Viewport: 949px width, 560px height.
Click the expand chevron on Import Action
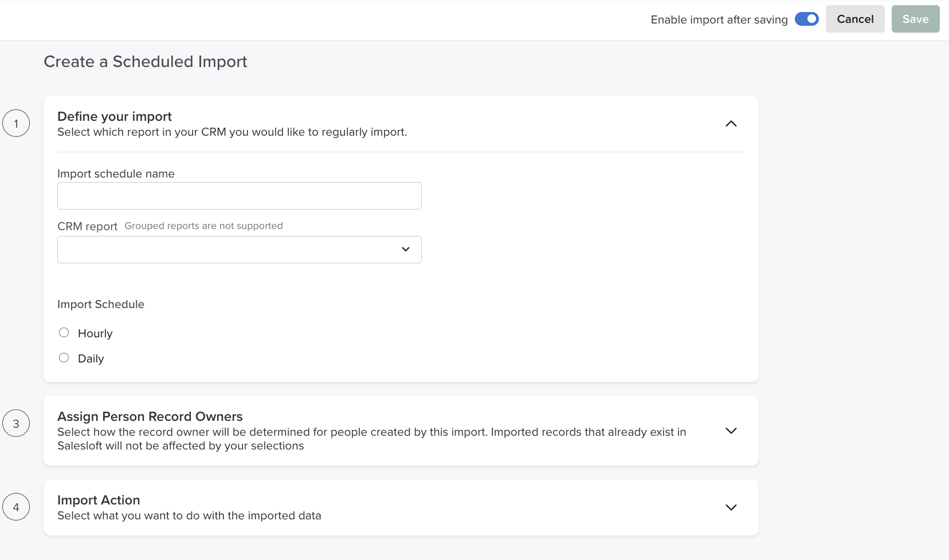(x=731, y=507)
